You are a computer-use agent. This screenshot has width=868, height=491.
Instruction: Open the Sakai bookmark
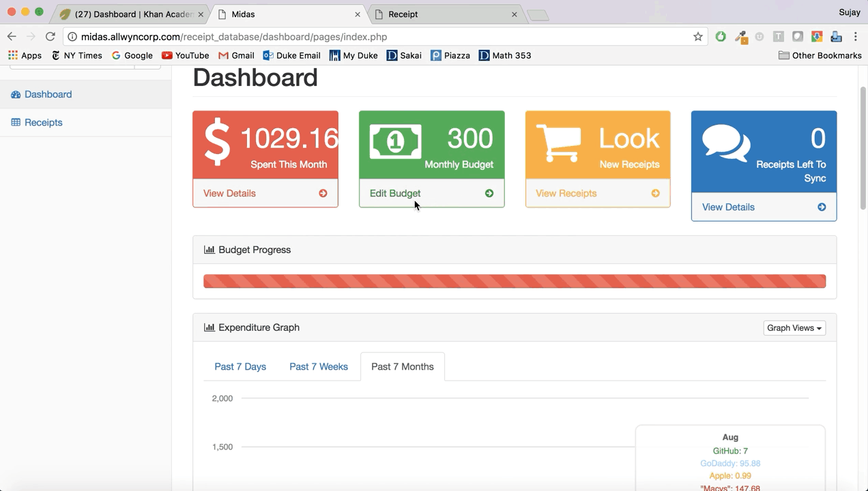(404, 55)
